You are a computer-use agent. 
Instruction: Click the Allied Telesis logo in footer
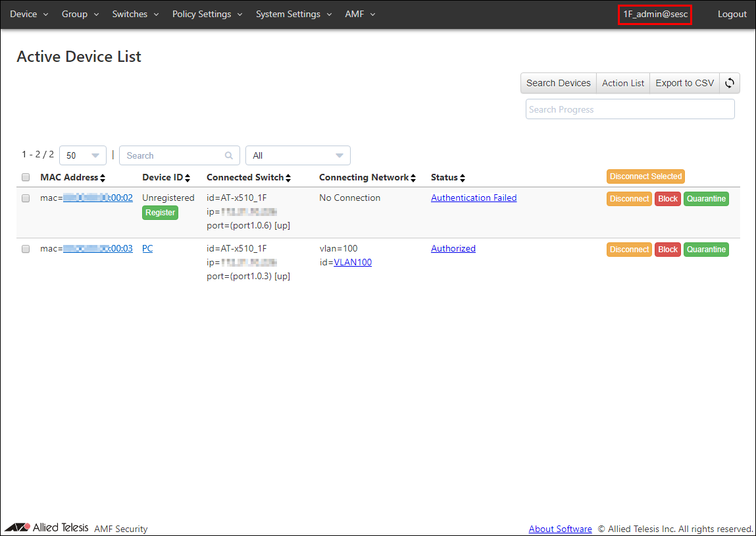pyautogui.click(x=46, y=527)
